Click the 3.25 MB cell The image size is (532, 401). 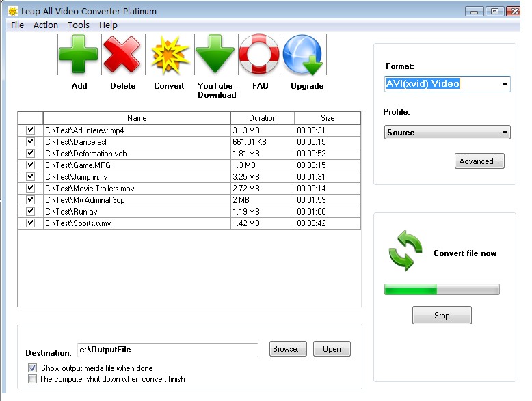tap(263, 177)
